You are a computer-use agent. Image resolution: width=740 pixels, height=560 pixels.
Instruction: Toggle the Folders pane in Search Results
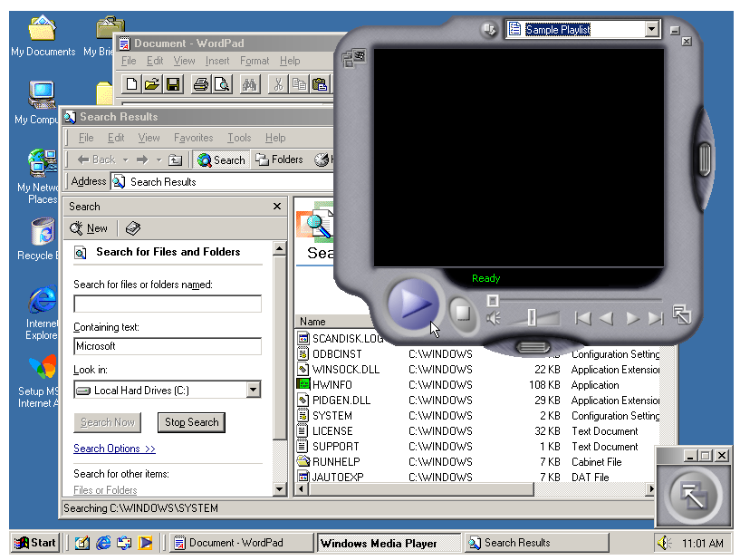(x=279, y=159)
